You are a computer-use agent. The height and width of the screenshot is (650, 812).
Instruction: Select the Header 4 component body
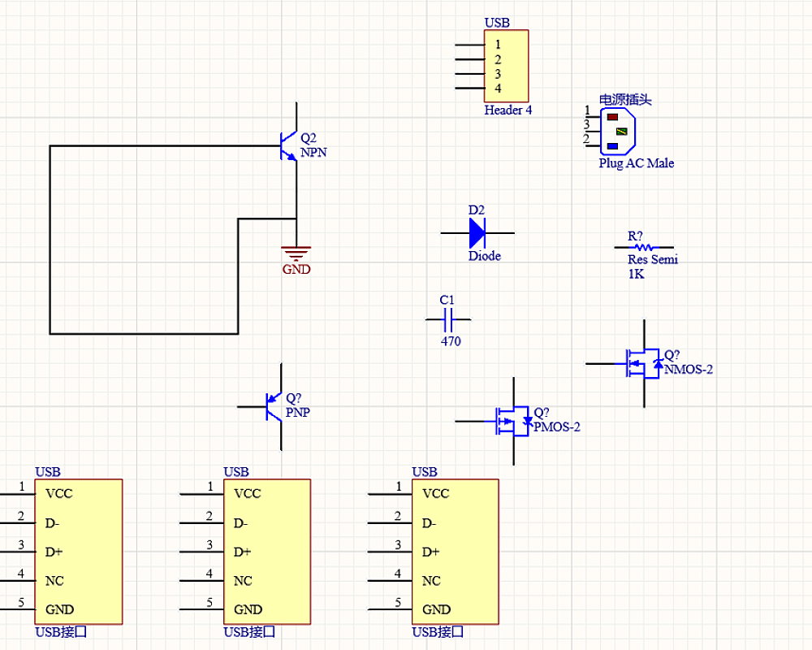507,66
